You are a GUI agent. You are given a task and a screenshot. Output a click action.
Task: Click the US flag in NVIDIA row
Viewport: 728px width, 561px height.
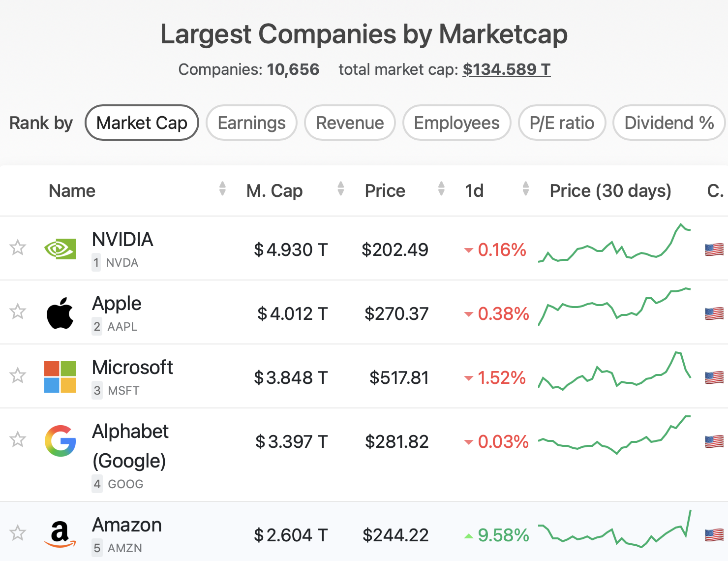coord(714,250)
